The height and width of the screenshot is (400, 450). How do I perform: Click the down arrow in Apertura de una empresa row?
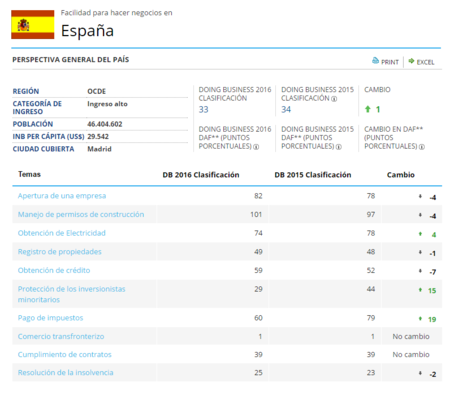point(420,196)
